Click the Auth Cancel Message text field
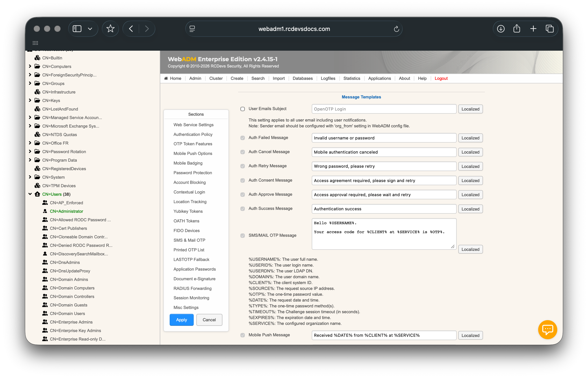The width and height of the screenshot is (588, 378). (x=384, y=152)
